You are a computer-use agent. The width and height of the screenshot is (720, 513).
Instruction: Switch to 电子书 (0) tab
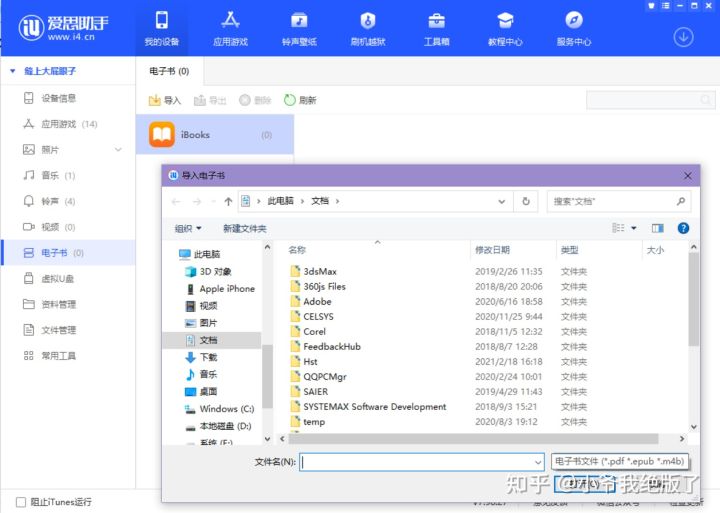169,71
